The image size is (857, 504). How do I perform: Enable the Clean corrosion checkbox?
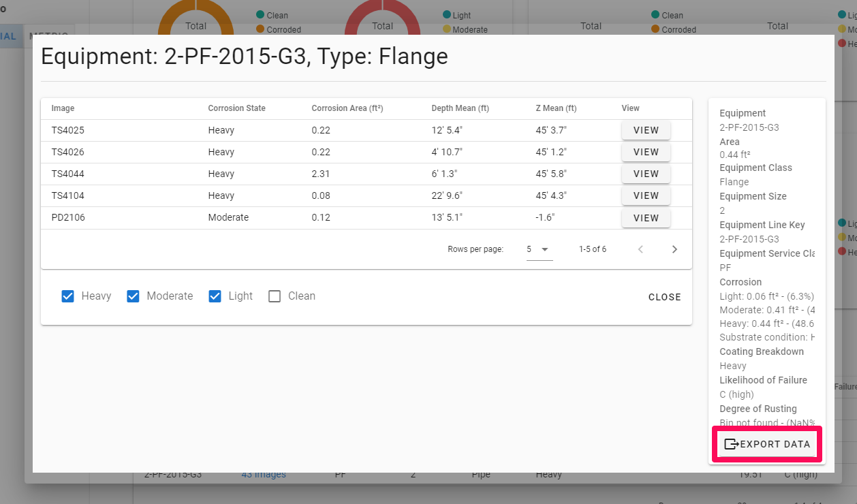(275, 296)
